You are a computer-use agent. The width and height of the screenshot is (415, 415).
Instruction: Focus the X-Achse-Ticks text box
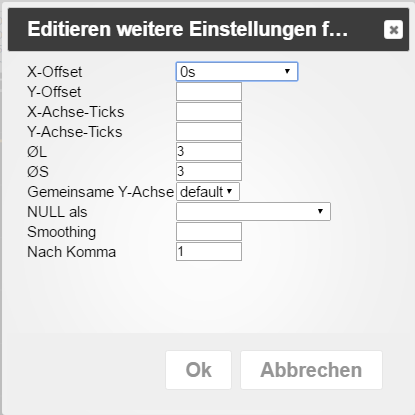(209, 111)
